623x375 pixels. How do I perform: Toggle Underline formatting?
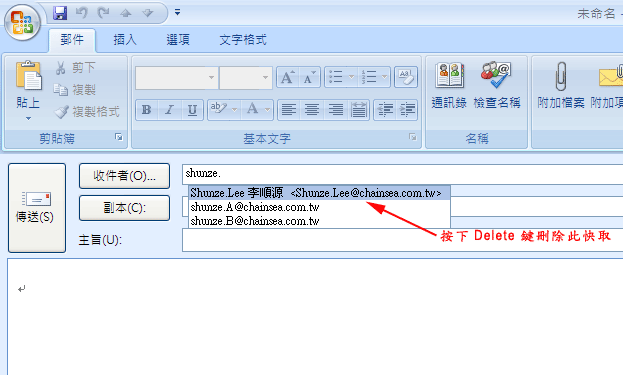(192, 110)
